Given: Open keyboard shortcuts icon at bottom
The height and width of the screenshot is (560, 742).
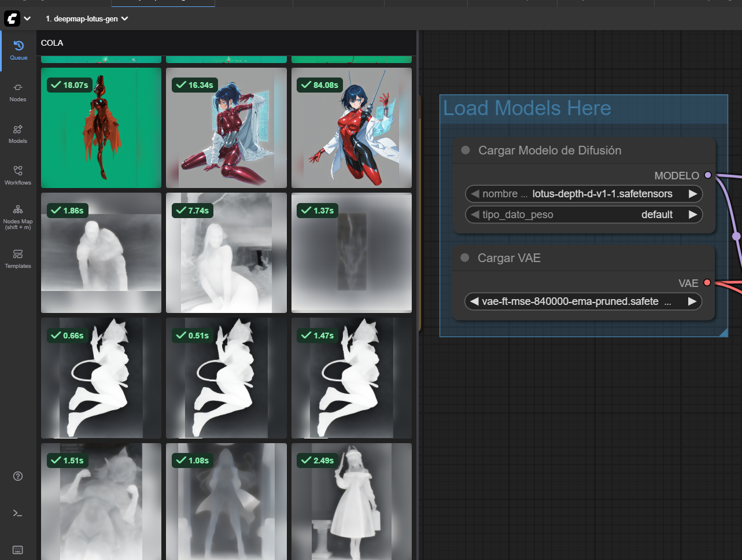Looking at the screenshot, I should coord(18,550).
